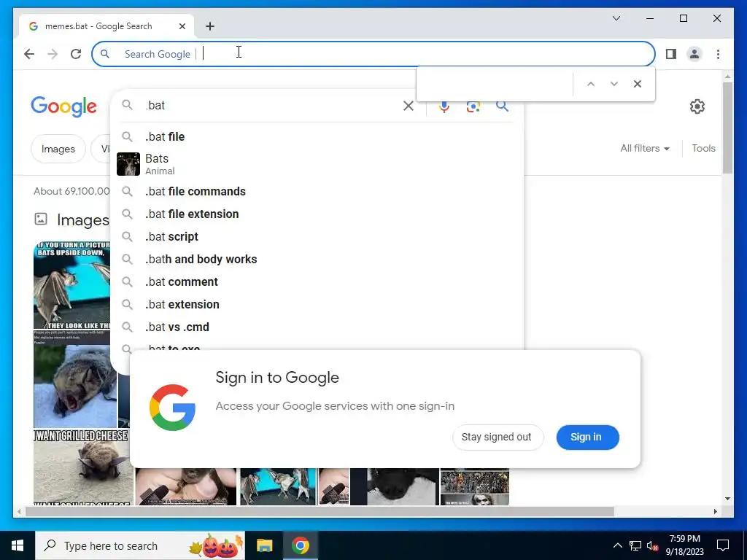
Task: Click the find-in-page text field
Action: pos(495,84)
